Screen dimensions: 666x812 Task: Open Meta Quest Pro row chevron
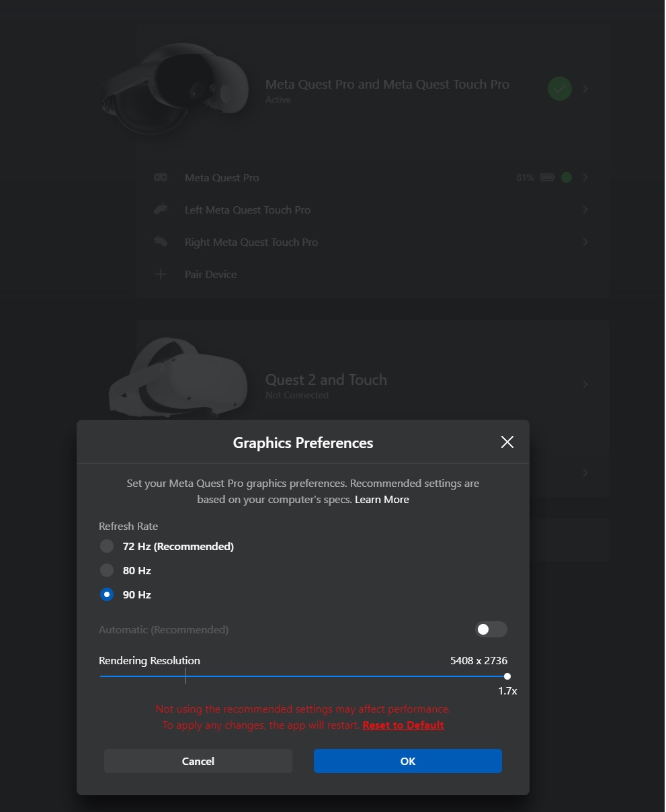click(585, 177)
